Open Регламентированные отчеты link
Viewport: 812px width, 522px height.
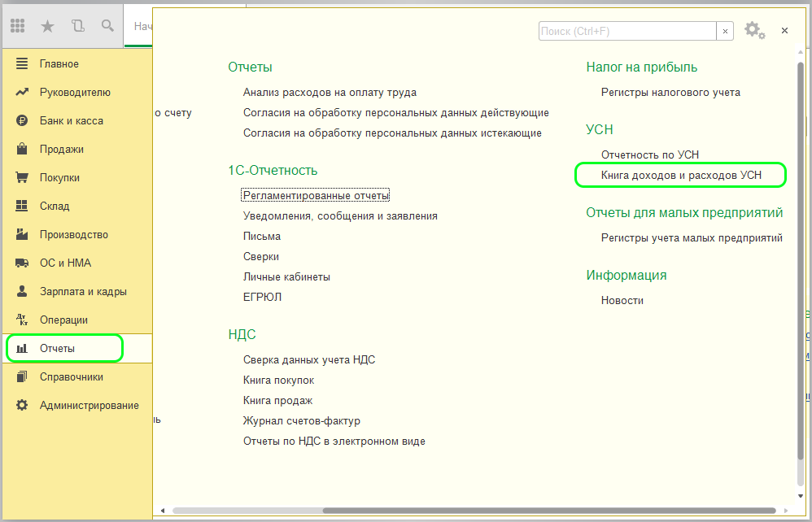tap(316, 196)
